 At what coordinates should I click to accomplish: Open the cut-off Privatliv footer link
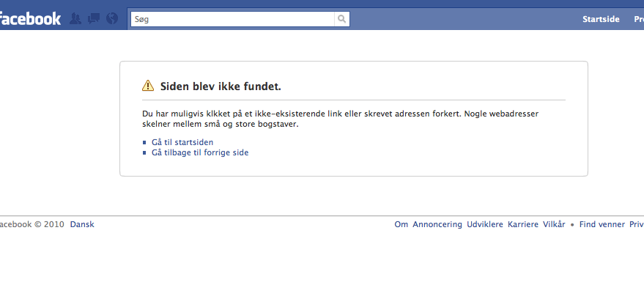coord(637,225)
